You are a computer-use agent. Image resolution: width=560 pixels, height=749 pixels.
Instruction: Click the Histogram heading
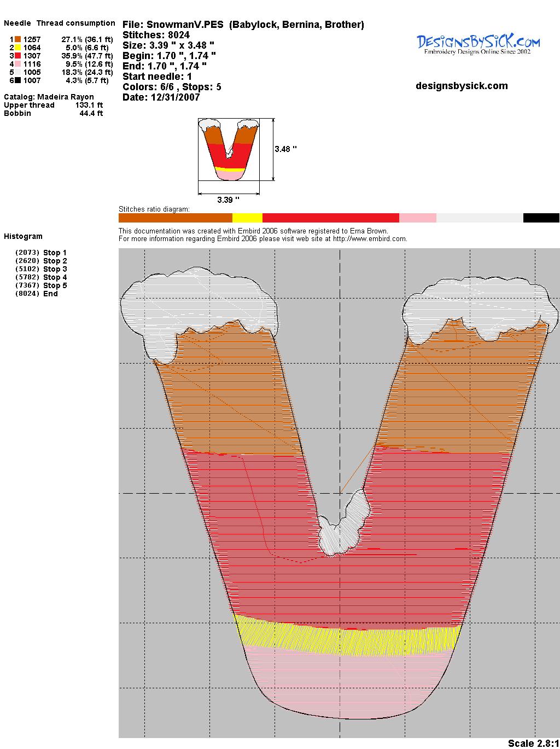[x=23, y=236]
